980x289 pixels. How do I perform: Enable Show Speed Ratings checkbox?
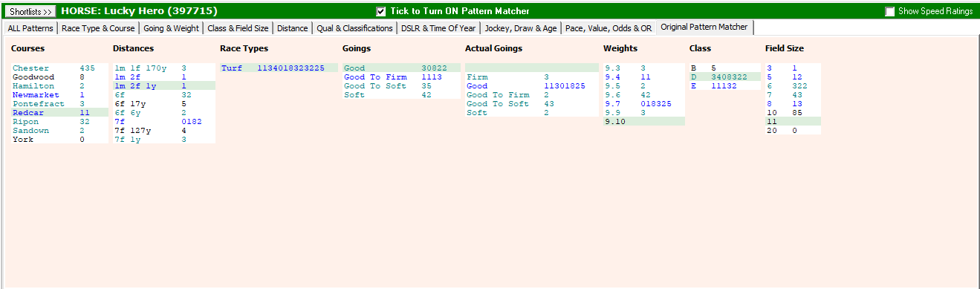(x=890, y=11)
